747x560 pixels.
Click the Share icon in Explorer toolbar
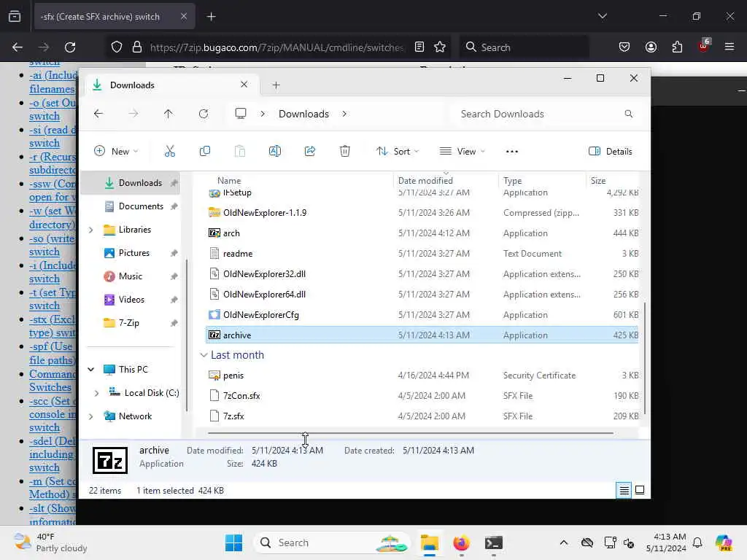(x=309, y=152)
